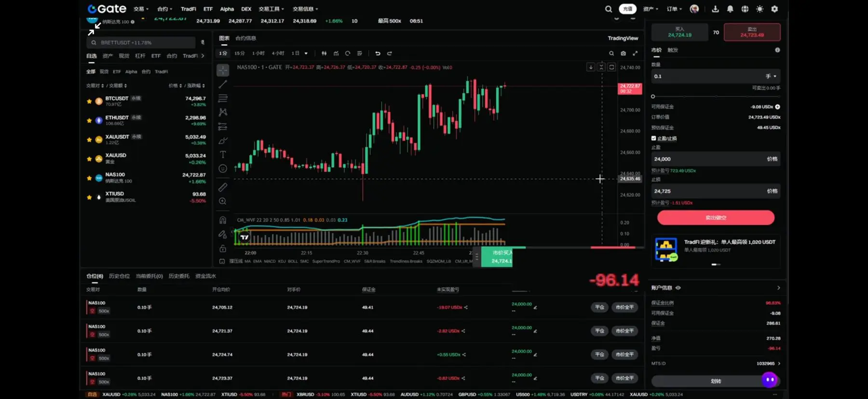
Task: Click 充值 deposit button in header
Action: pos(627,9)
